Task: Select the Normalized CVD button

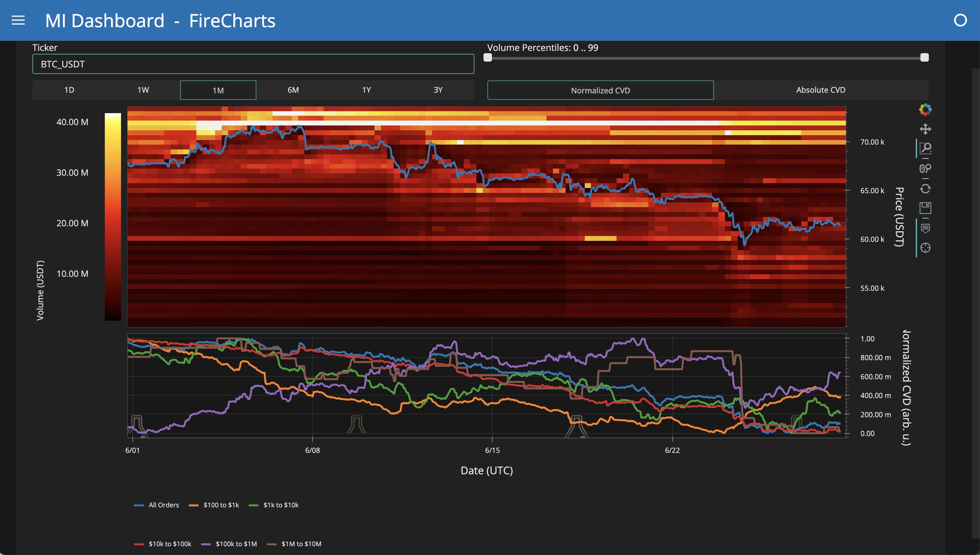Action: coord(600,90)
